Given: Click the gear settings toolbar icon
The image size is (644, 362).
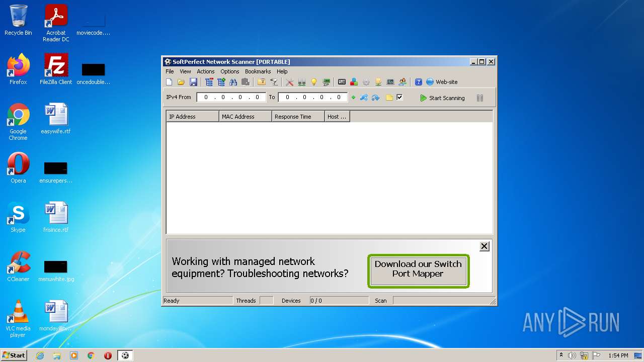Looking at the screenshot, I should [366, 82].
